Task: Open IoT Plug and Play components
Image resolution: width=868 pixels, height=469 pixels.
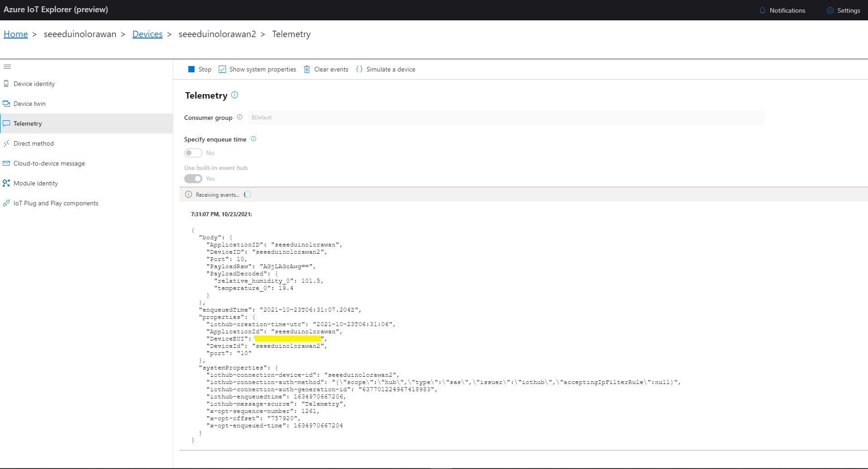Action: click(56, 203)
